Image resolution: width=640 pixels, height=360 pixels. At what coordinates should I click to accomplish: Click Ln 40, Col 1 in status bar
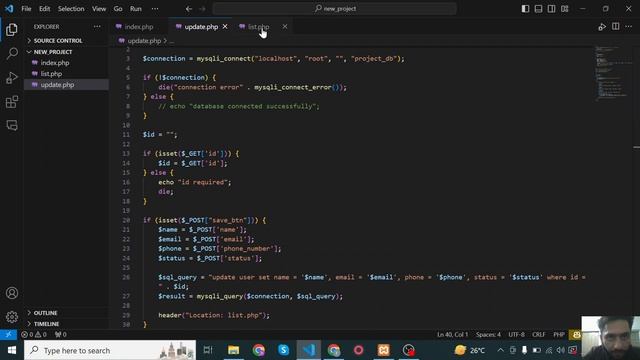pos(452,335)
